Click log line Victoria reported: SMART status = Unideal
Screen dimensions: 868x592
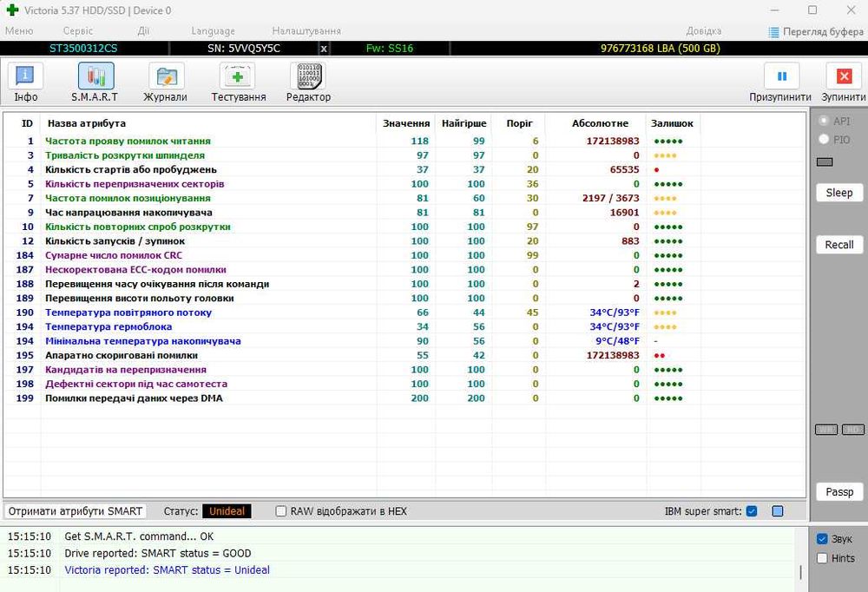[x=168, y=569]
